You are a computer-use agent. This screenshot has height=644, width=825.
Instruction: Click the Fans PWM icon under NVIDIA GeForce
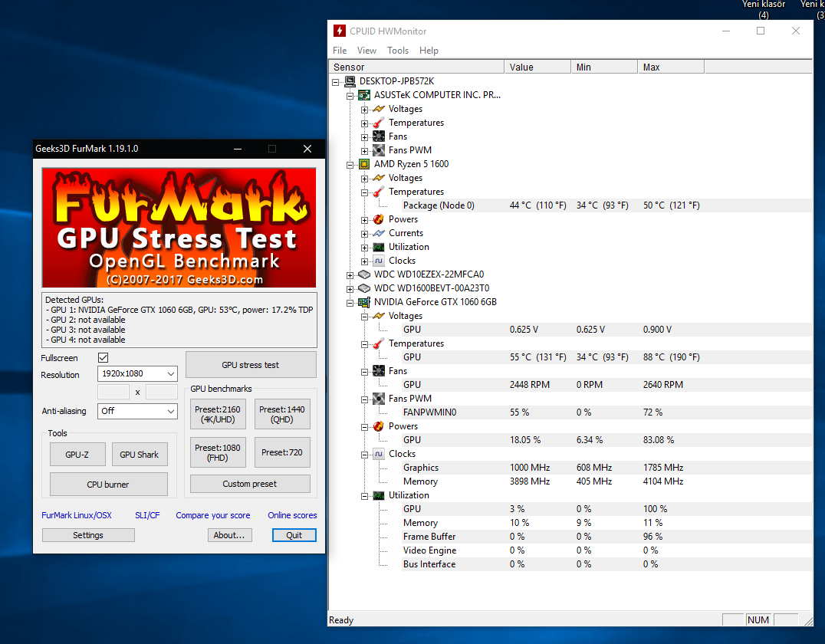[379, 399]
